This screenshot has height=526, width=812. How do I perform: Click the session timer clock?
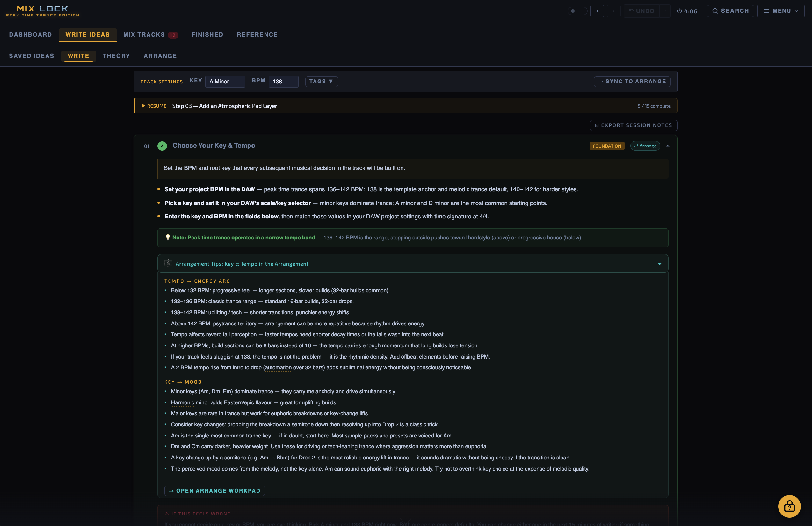pyautogui.click(x=687, y=11)
